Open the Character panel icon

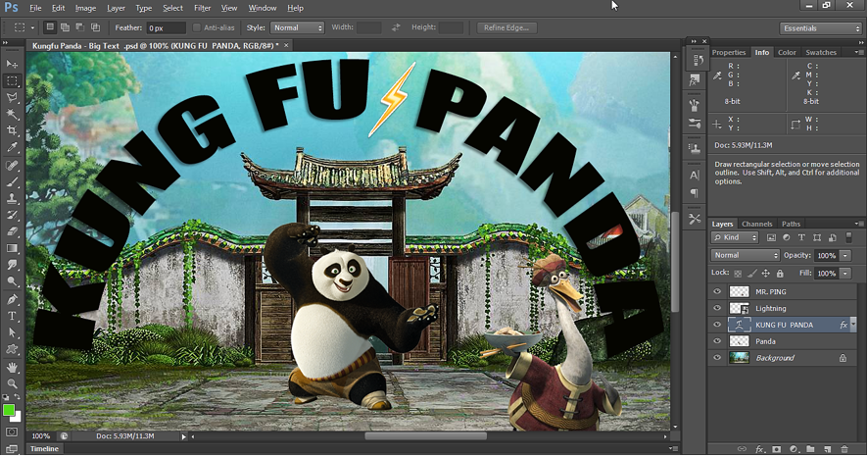[695, 176]
